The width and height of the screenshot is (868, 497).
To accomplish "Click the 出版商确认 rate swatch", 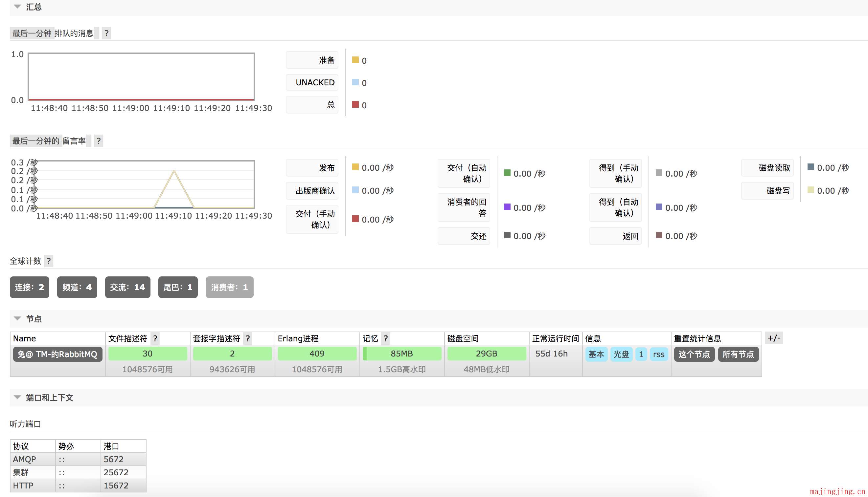I will [x=355, y=190].
